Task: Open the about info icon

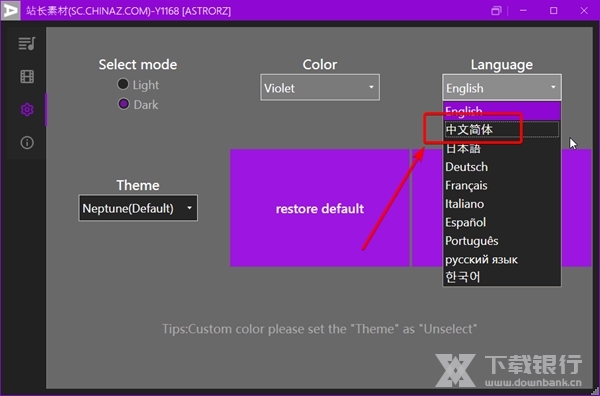Action: point(27,143)
